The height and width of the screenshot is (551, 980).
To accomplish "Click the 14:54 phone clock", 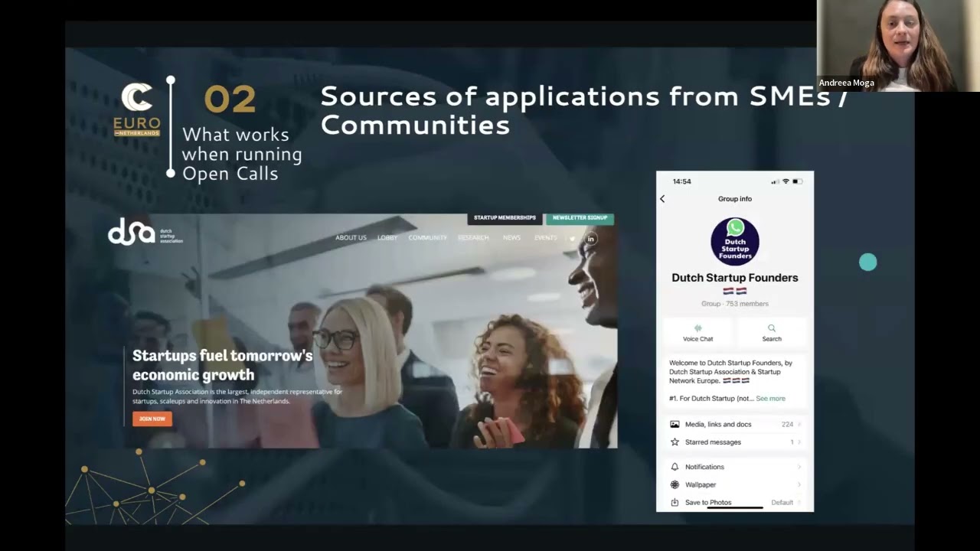I will coord(681,181).
